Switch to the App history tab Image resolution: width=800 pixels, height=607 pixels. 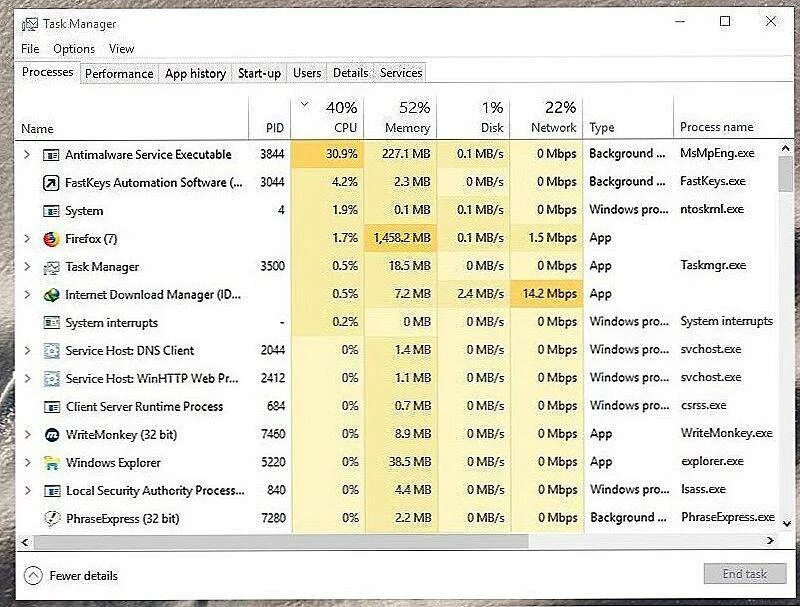(x=195, y=73)
